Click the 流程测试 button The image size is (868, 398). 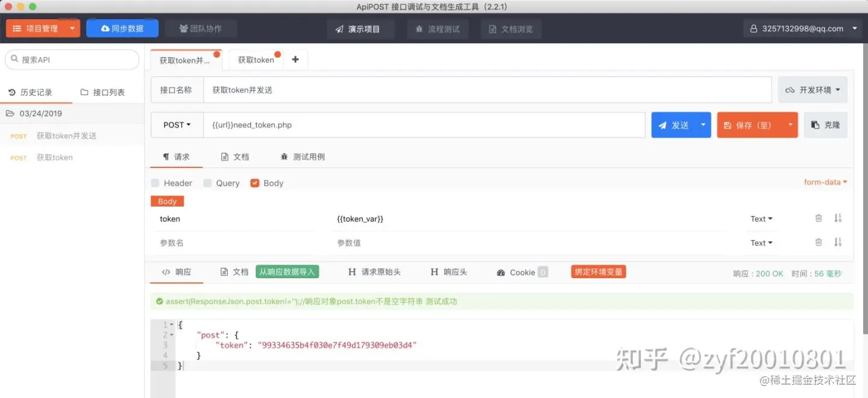point(438,29)
